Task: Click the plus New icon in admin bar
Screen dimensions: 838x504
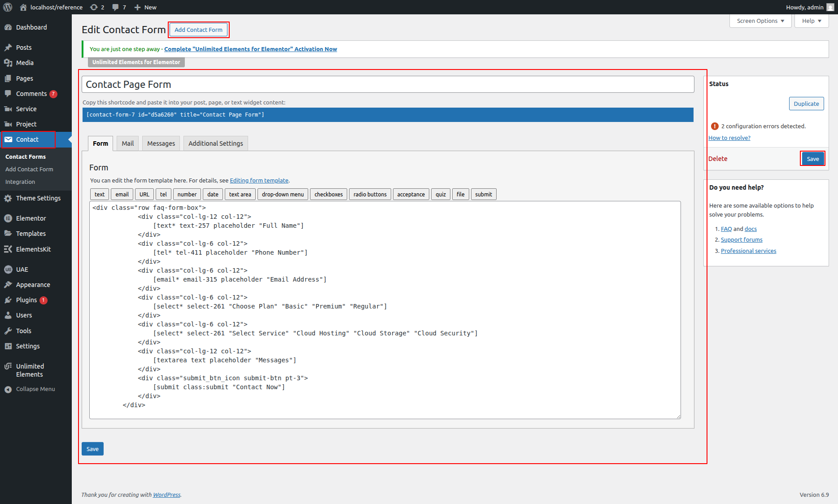Action: [138, 7]
